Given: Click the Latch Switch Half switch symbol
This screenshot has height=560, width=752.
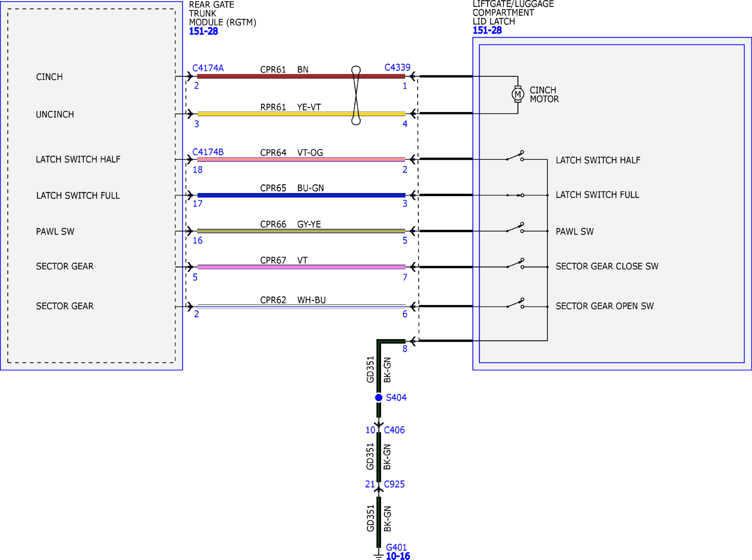Looking at the screenshot, I should [515, 156].
